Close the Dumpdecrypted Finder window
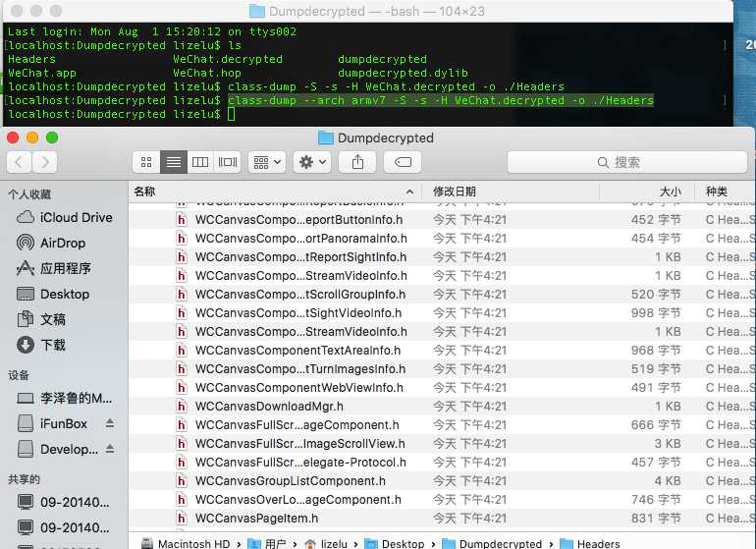The width and height of the screenshot is (756, 549). [x=13, y=137]
